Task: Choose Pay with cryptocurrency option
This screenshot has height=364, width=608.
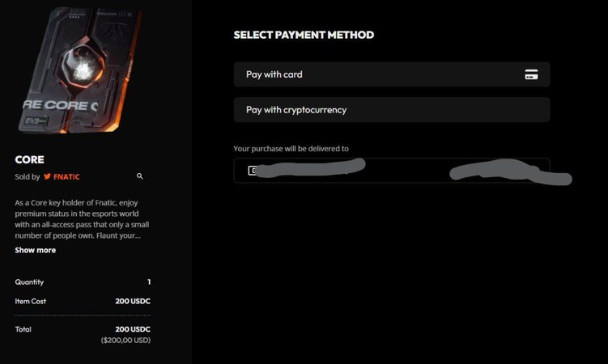Action: [x=392, y=110]
